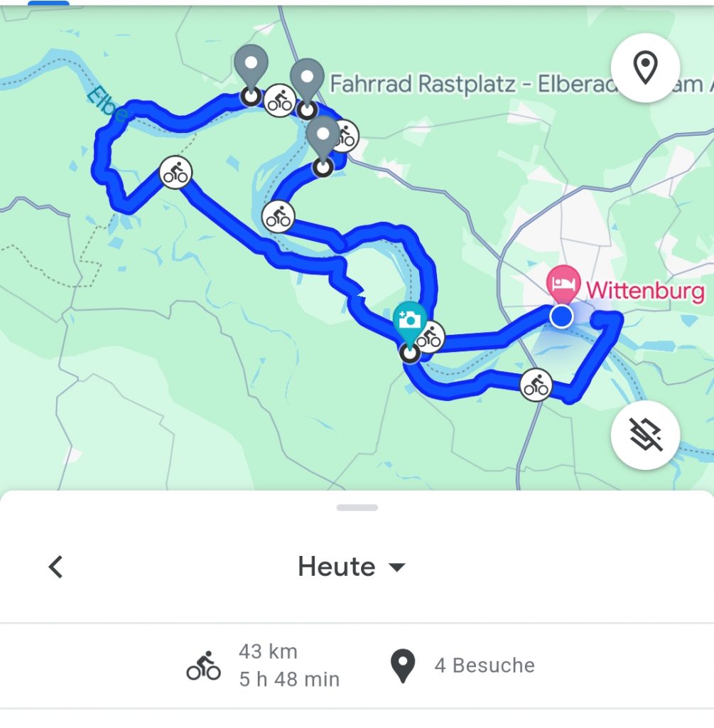Tap the cycling icon on the southern route near Wittenburg

tap(536, 385)
